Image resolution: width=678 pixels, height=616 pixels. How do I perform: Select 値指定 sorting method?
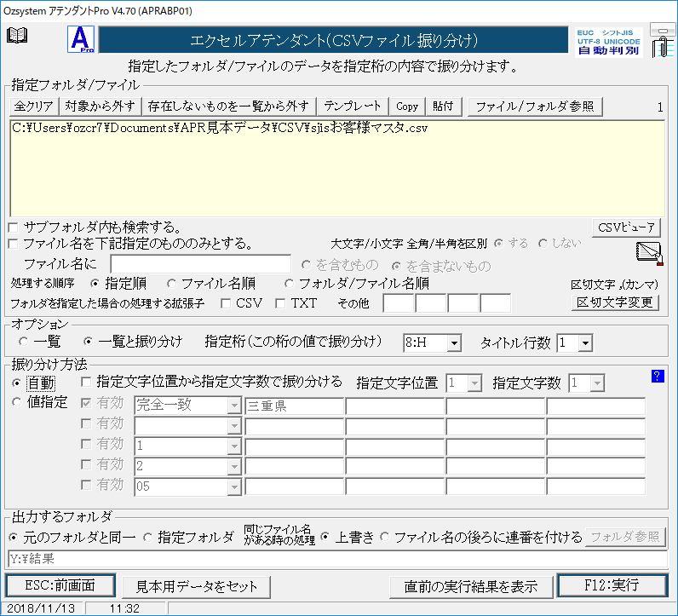click(x=17, y=402)
